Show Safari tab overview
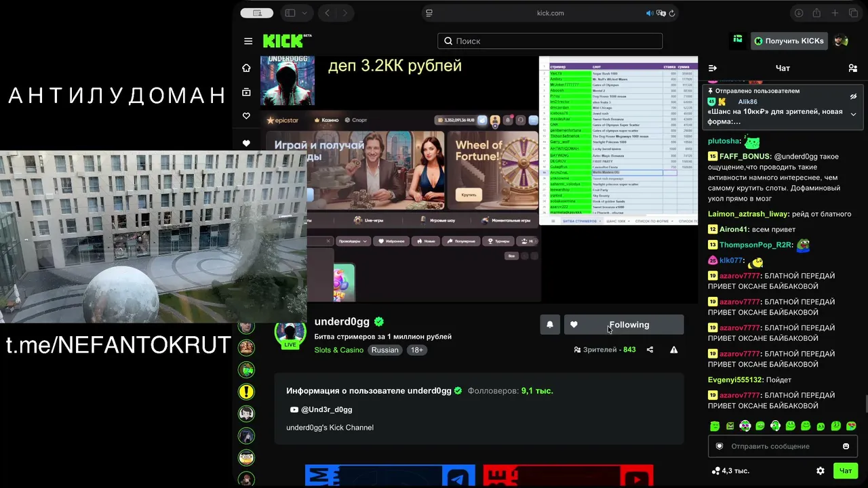Image resolution: width=868 pixels, height=488 pixels. 853,13
